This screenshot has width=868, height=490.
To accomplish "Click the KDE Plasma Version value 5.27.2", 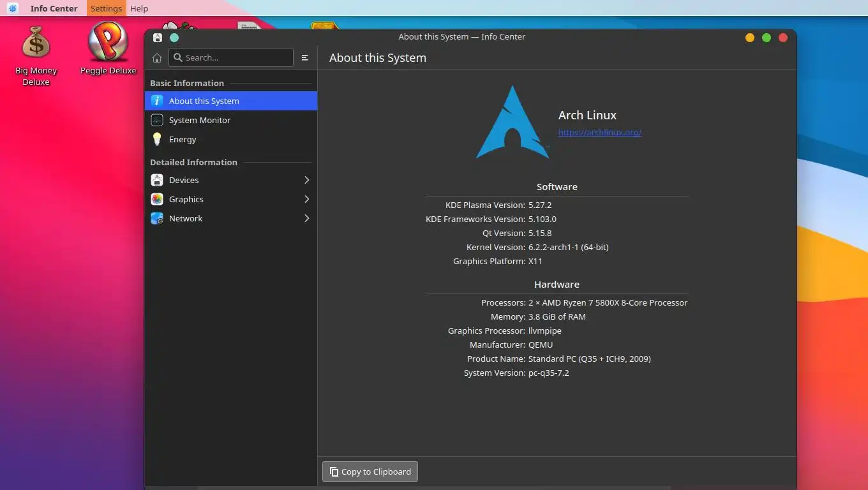I will tap(540, 205).
